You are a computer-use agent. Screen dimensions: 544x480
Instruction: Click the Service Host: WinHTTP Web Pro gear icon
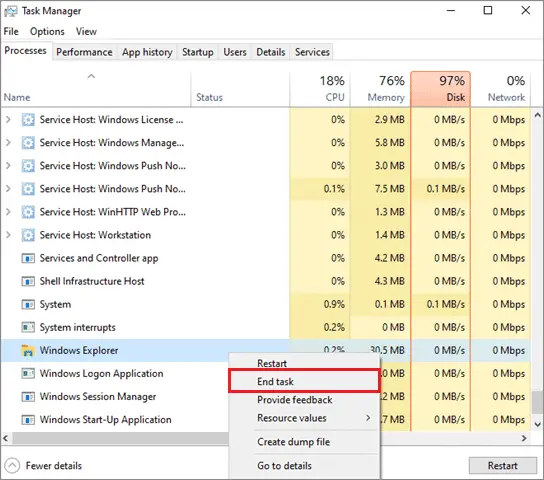click(28, 212)
